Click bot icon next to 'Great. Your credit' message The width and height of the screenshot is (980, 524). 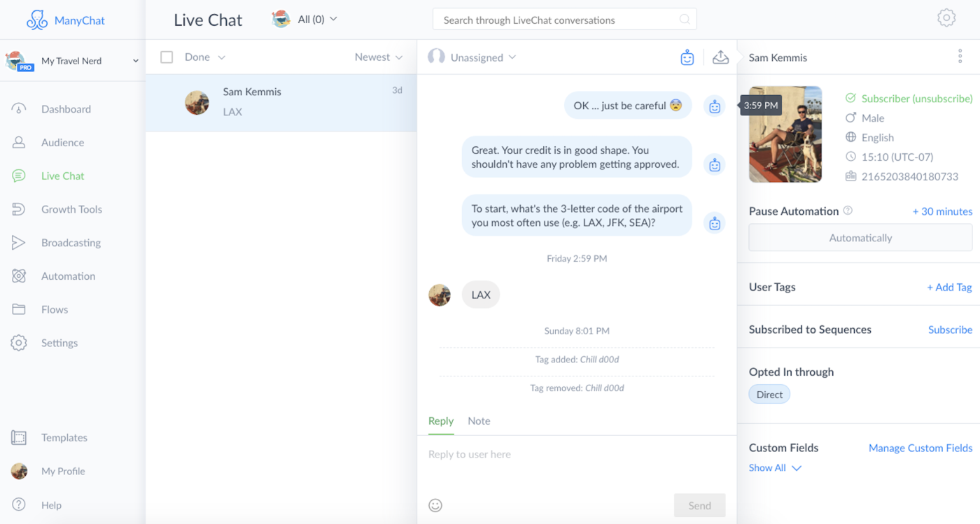click(714, 165)
